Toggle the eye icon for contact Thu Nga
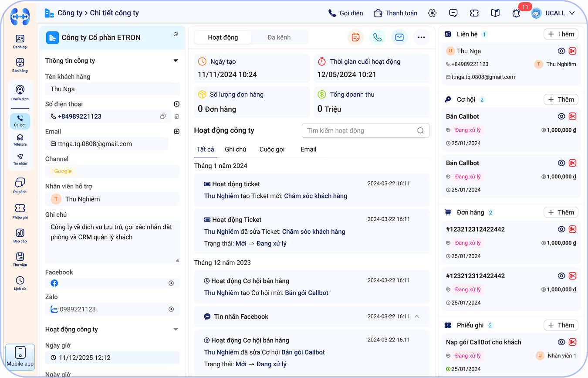This screenshot has width=588, height=378. click(x=561, y=51)
